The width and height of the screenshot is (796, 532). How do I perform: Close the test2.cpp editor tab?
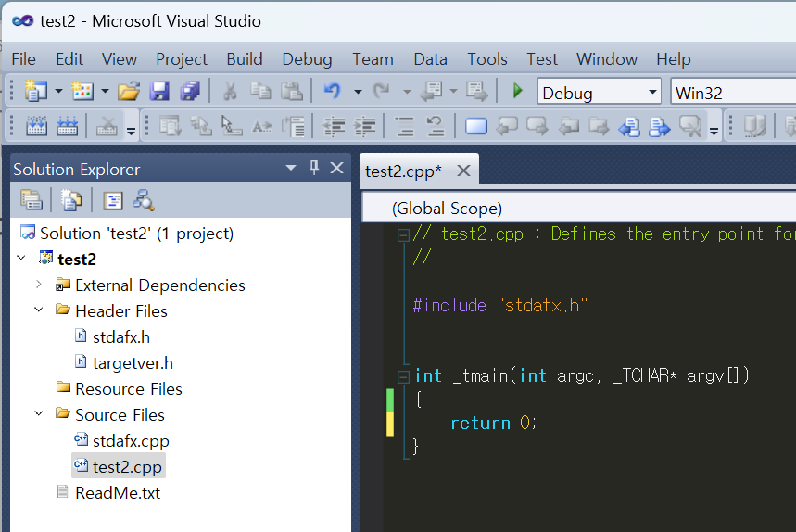tap(463, 171)
